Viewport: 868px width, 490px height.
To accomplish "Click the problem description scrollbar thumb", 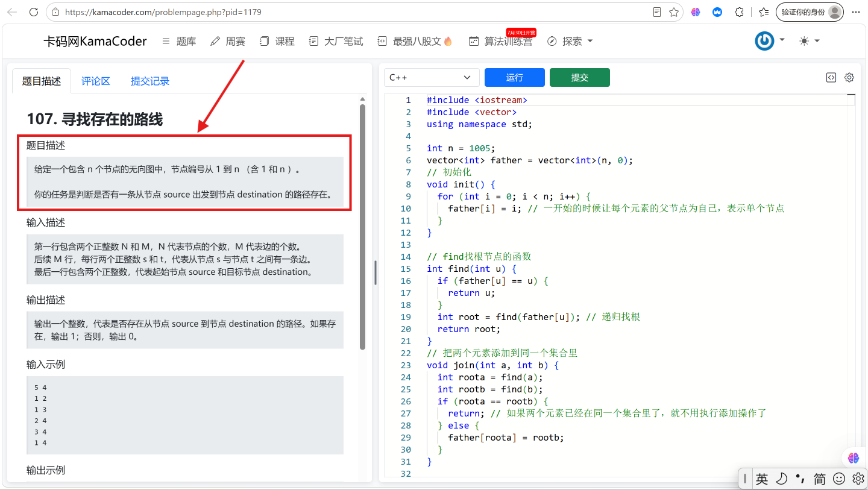I will tap(362, 227).
